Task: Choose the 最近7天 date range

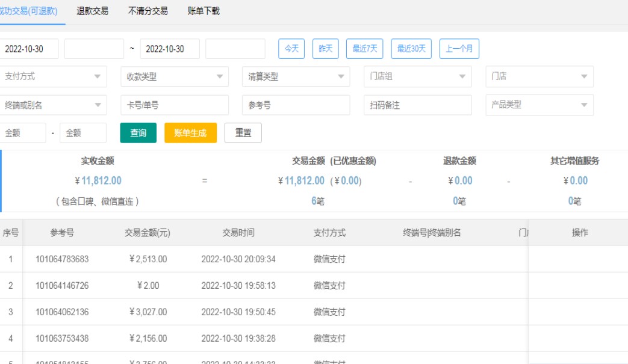Action: click(365, 49)
